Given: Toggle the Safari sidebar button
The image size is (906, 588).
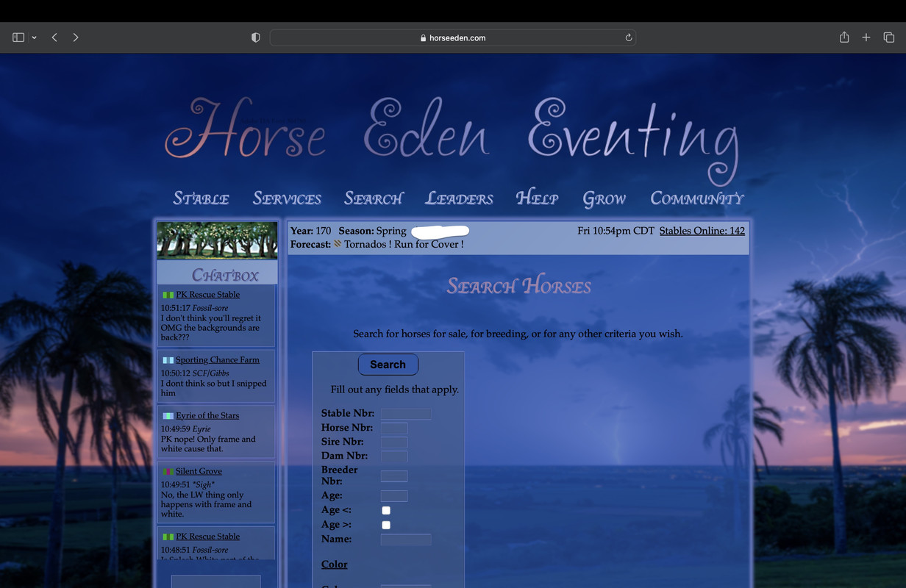Looking at the screenshot, I should click(x=18, y=37).
